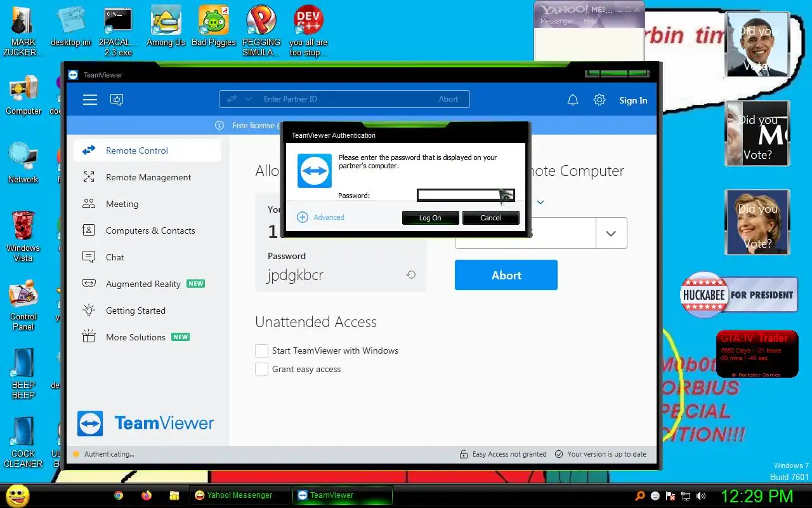
Task: Expand connection mode chevron in the top bar
Action: tap(248, 99)
